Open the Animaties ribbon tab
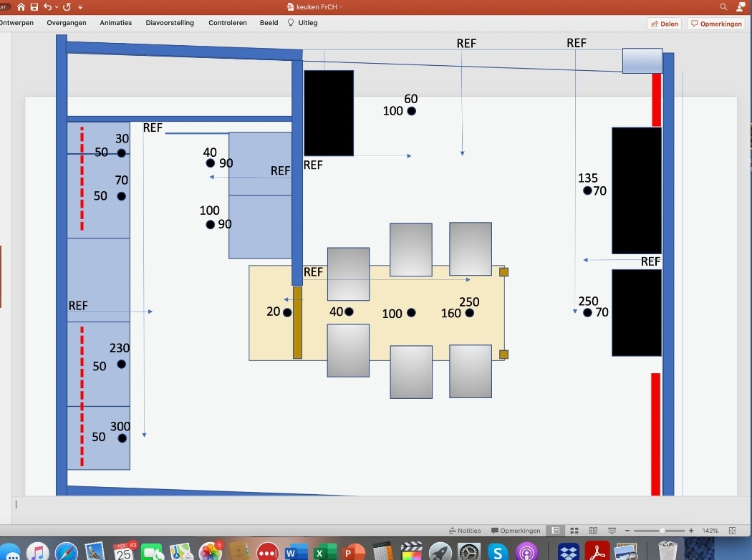The height and width of the screenshot is (560, 752). (x=116, y=23)
